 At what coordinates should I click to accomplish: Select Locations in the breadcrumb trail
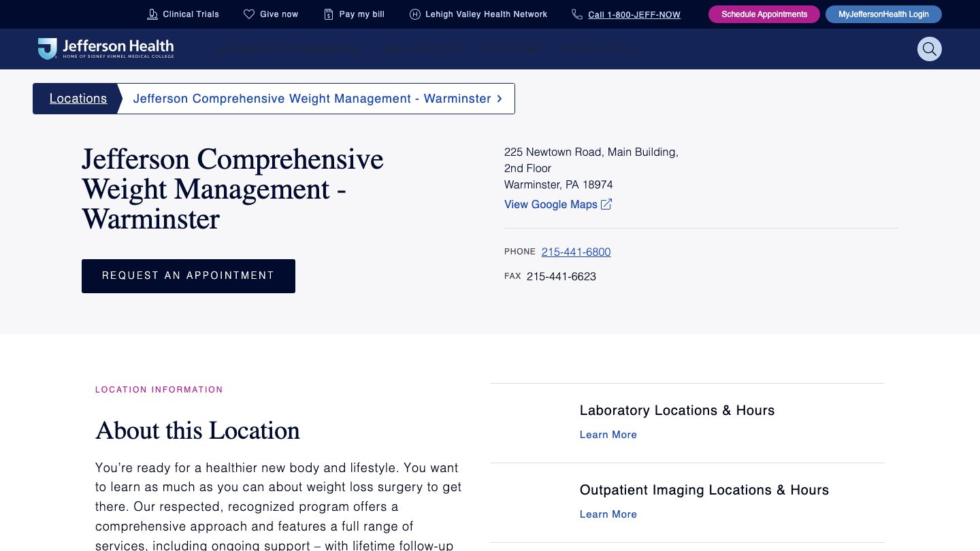tap(78, 99)
